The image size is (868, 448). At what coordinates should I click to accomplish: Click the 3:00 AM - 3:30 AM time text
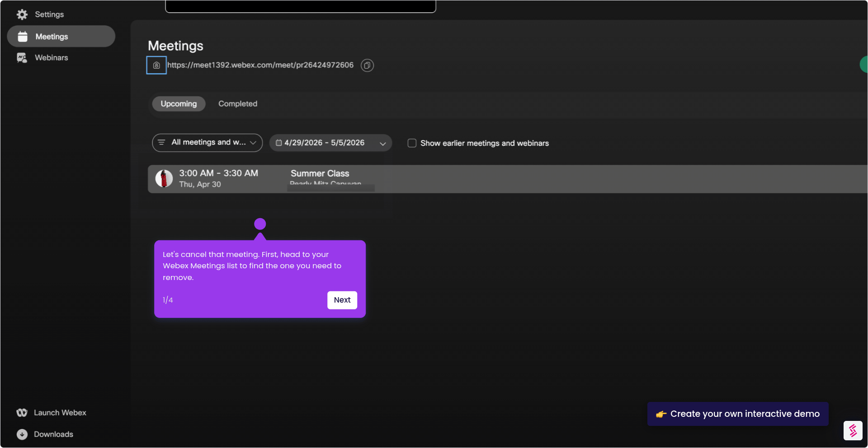(218, 173)
